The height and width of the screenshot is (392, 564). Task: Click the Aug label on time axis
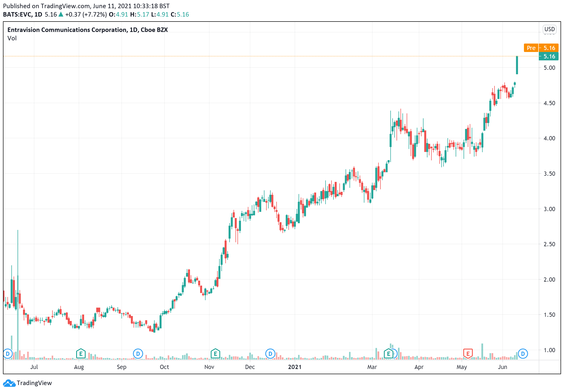click(79, 367)
